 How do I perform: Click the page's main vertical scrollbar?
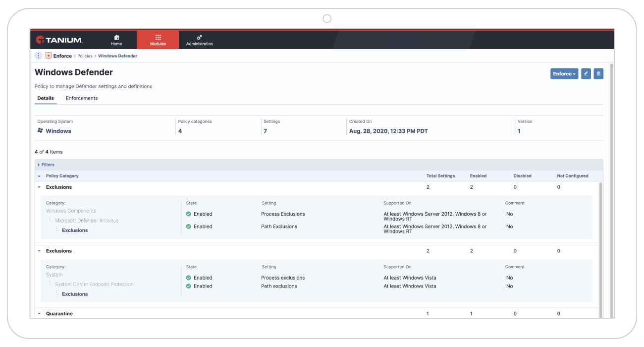pos(612,191)
